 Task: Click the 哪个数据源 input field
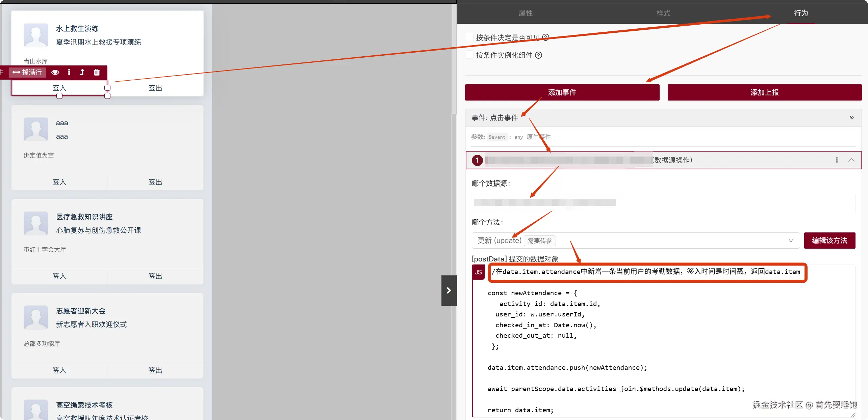[663, 202]
